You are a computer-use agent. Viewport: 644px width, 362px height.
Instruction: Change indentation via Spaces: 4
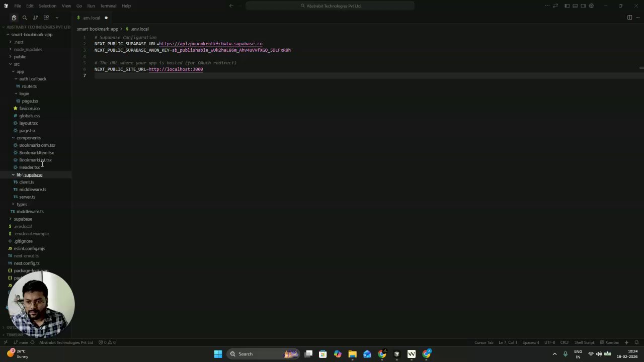point(530,342)
